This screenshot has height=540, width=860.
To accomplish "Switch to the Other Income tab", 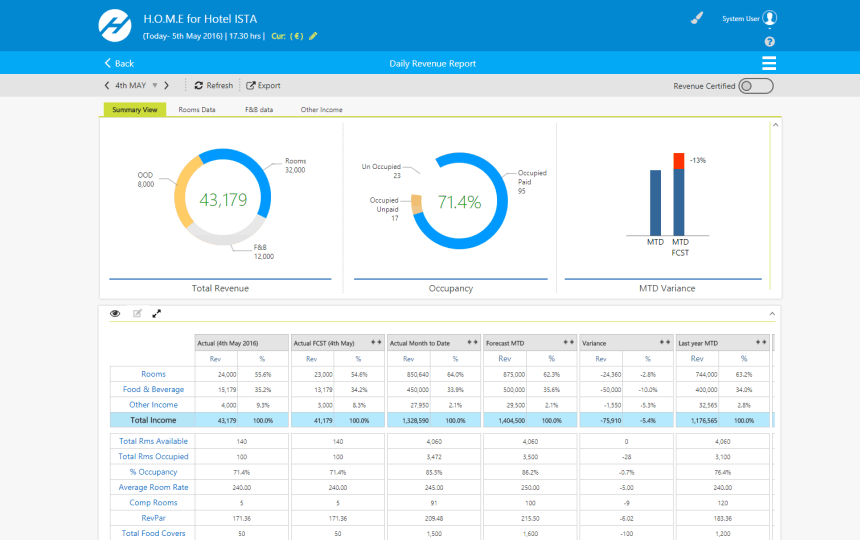I will 321,110.
